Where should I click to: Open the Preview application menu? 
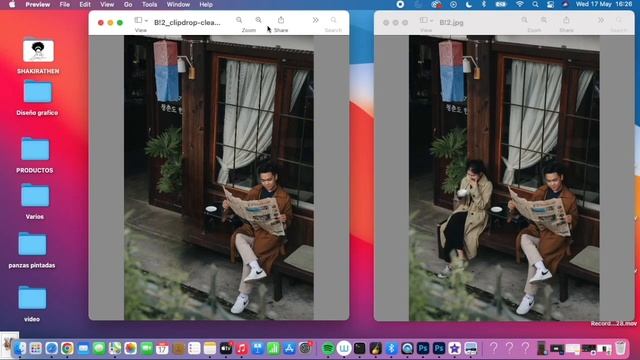coord(38,4)
